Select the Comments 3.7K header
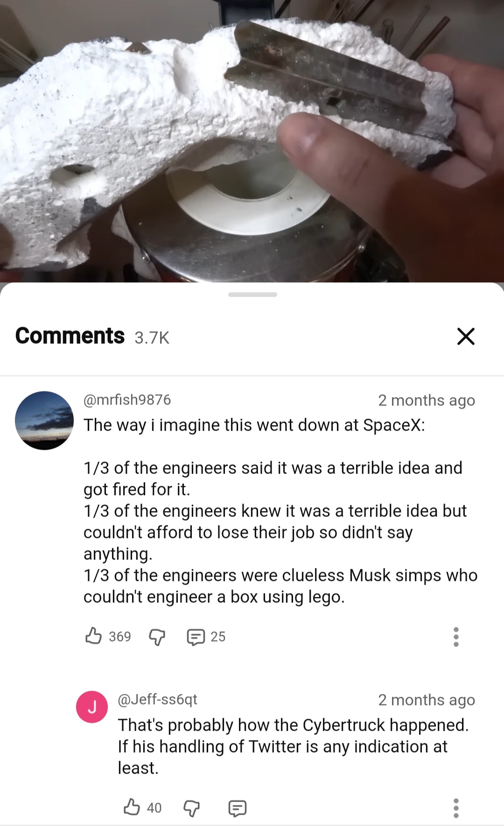The height and width of the screenshot is (826, 504). [92, 336]
